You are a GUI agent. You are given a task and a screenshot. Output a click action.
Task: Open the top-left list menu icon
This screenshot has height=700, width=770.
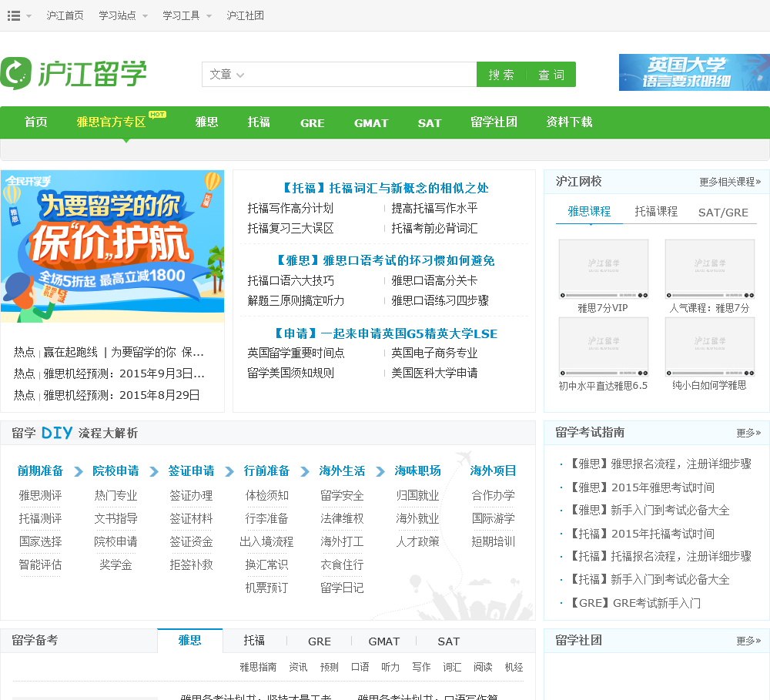[14, 15]
